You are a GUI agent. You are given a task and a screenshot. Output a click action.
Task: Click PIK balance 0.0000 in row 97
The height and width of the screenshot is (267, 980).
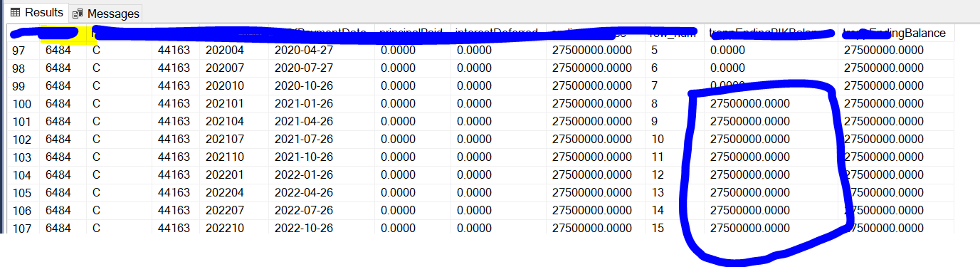click(x=771, y=51)
